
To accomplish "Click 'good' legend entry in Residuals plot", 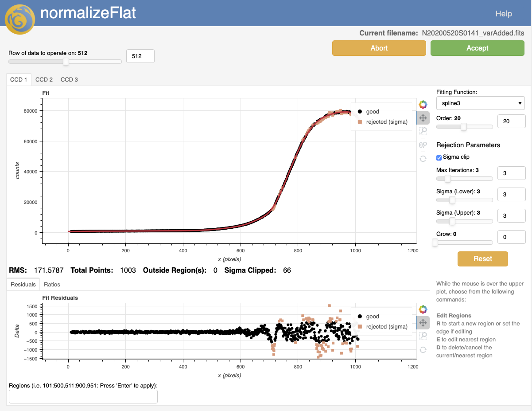I will (368, 317).
